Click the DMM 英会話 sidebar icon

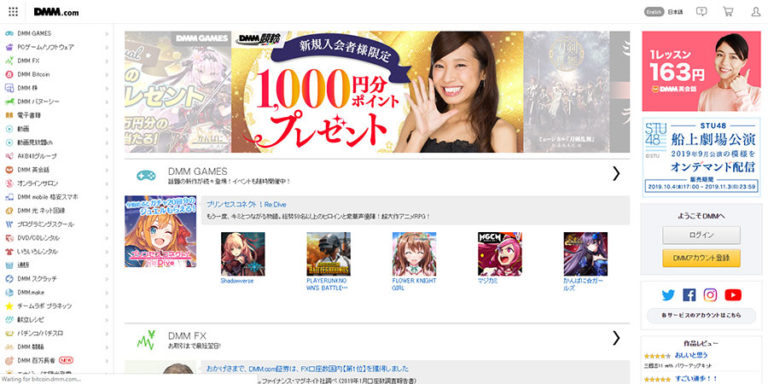click(x=9, y=169)
